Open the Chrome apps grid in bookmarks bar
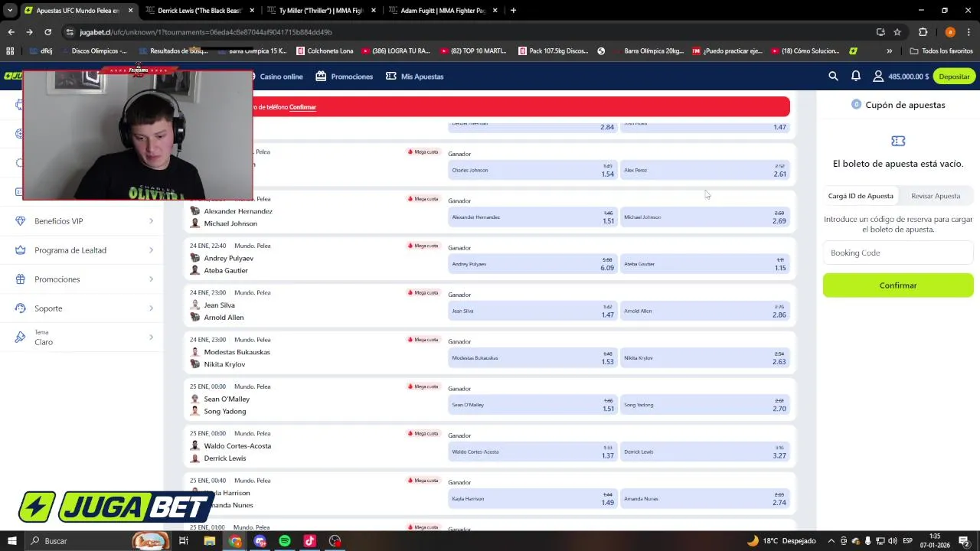 (10, 51)
